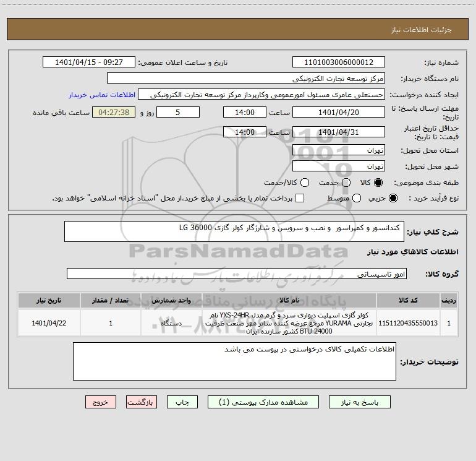
Task: Toggle the اسناد خزانه اسلامی payment checkbox
Action: click(x=300, y=198)
